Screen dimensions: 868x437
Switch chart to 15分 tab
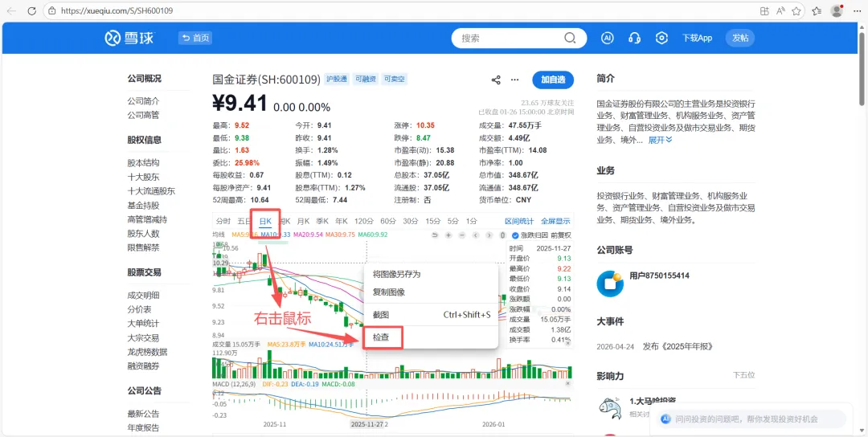pos(433,221)
